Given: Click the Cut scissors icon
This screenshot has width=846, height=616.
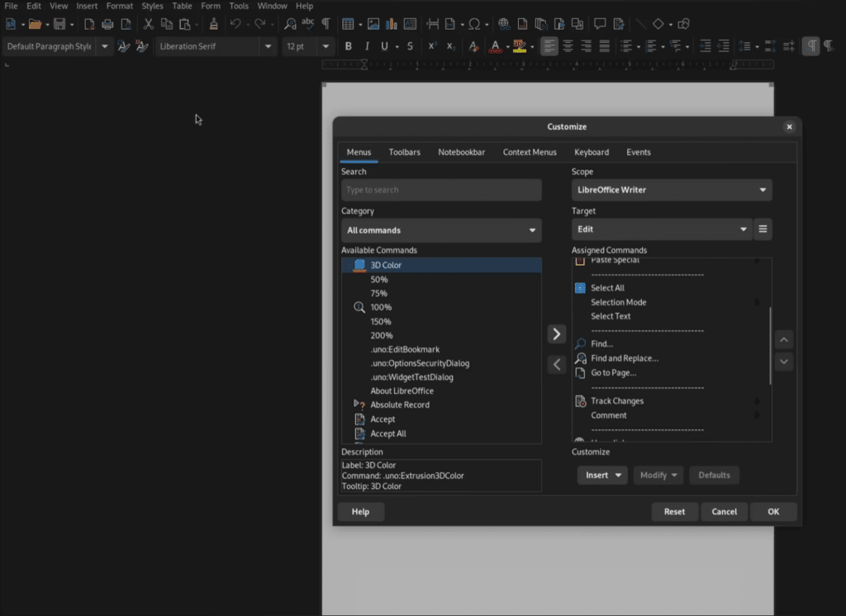Looking at the screenshot, I should point(149,24).
